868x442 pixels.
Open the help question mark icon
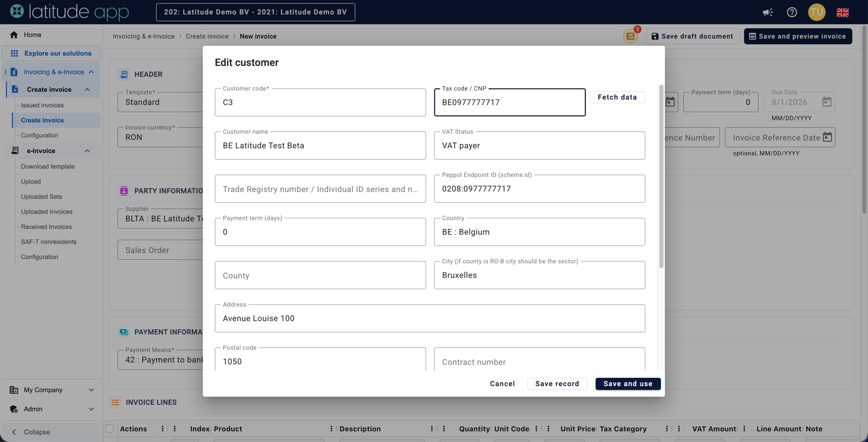792,12
